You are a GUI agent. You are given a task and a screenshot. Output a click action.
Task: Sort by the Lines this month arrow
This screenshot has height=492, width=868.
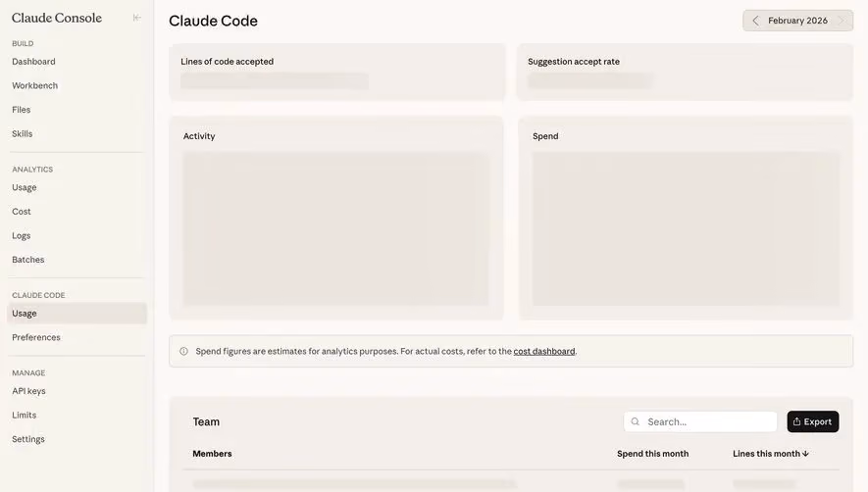(805, 453)
